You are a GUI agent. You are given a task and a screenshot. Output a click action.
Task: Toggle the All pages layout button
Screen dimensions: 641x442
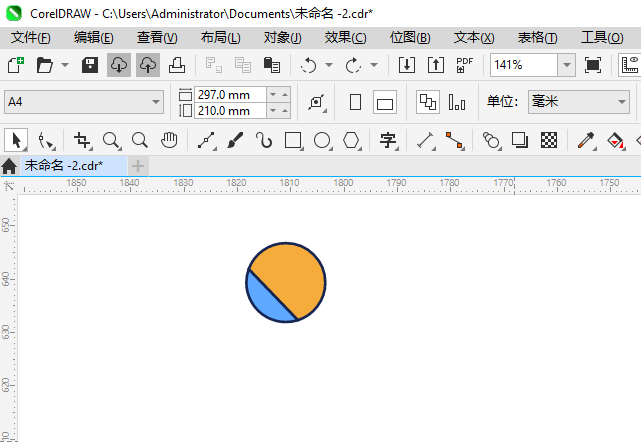pos(428,102)
